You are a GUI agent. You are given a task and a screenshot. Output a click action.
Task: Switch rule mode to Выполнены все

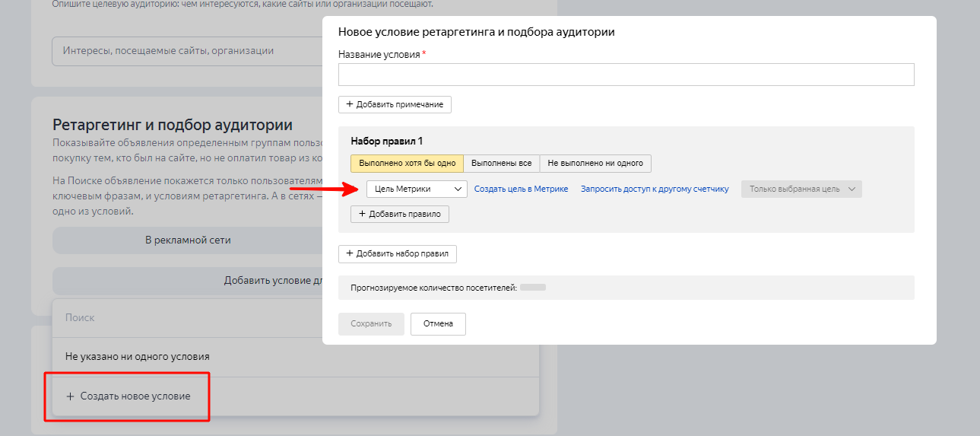[501, 164]
